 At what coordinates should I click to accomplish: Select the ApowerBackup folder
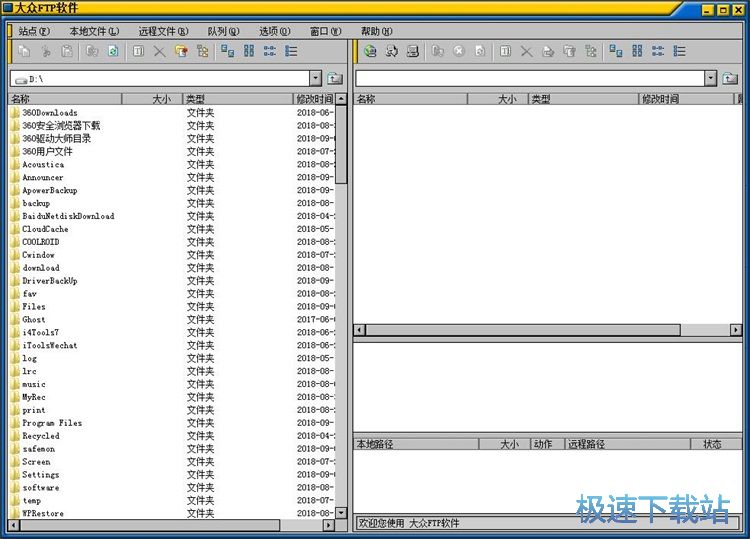coord(50,190)
